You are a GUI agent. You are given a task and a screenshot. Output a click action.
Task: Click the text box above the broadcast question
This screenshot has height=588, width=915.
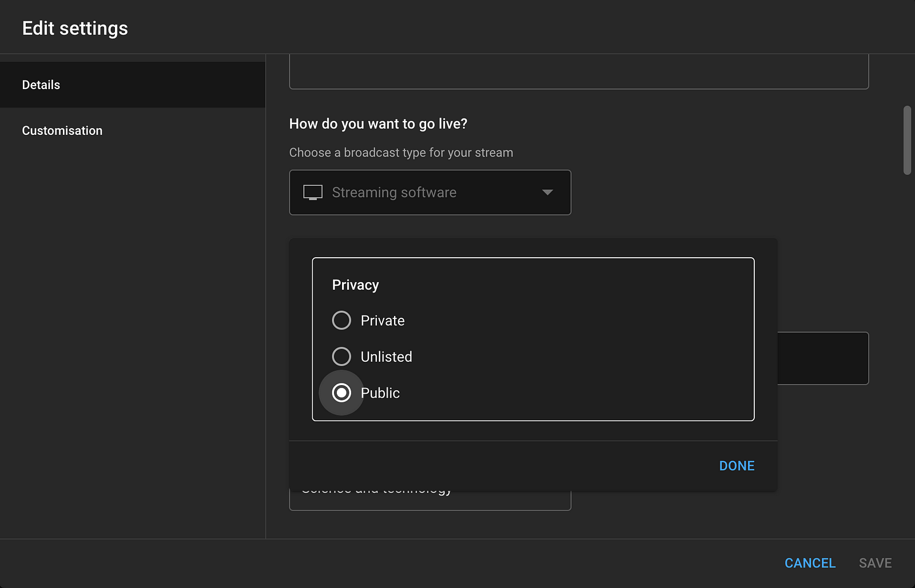(x=579, y=72)
